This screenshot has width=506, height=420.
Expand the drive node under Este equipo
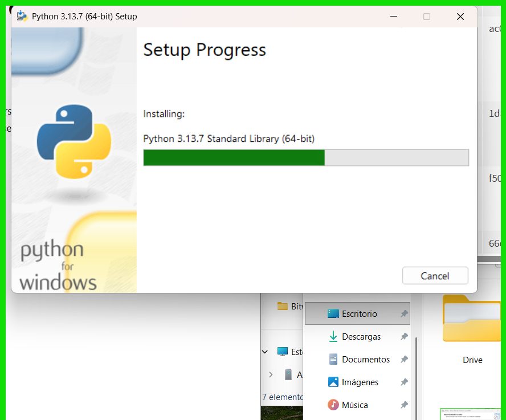[x=271, y=374]
